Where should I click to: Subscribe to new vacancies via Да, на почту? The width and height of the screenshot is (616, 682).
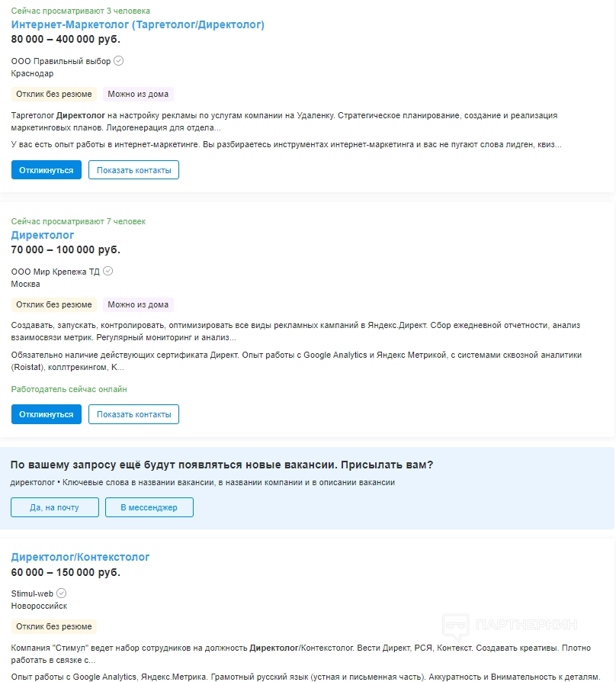[55, 507]
